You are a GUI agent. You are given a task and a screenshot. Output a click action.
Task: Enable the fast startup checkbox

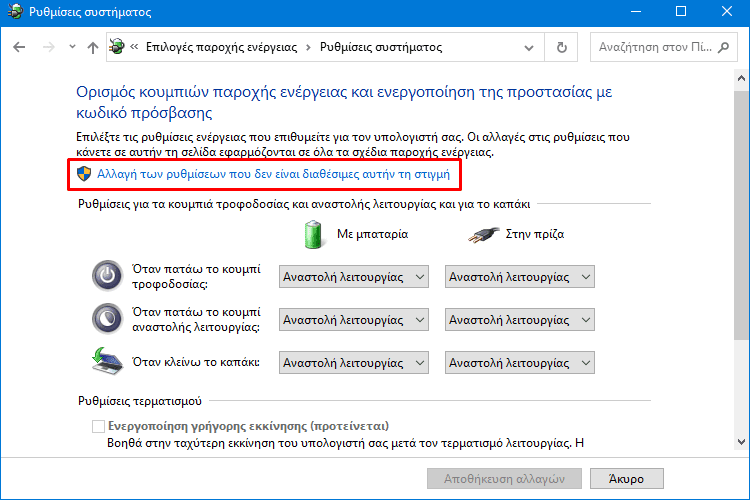click(x=98, y=426)
